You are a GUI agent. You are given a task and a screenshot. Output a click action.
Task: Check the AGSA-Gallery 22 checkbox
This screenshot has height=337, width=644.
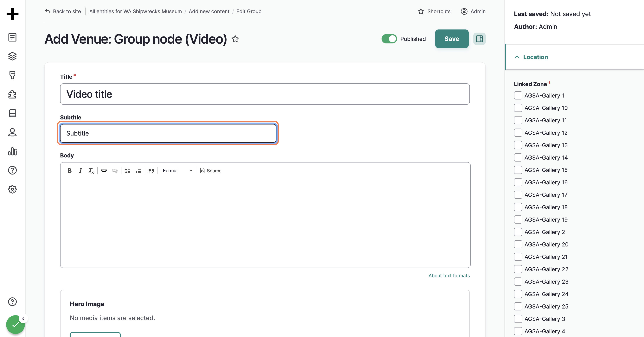point(518,269)
